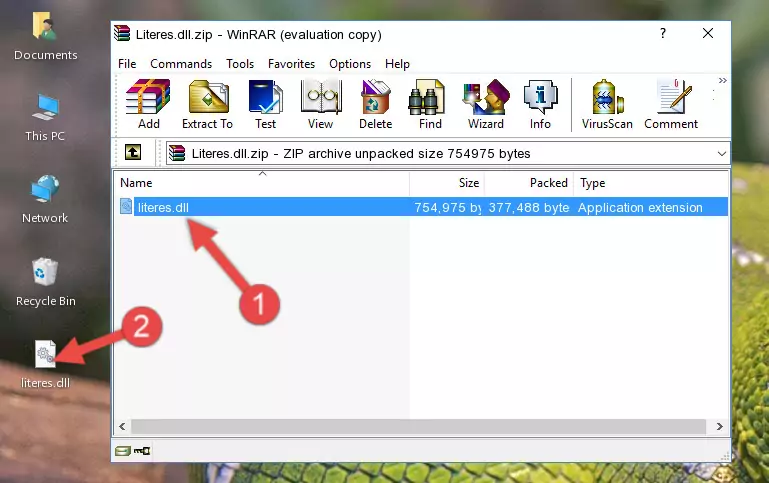Open the Help menu
Viewport: 769px width, 483px height.
pyautogui.click(x=397, y=64)
